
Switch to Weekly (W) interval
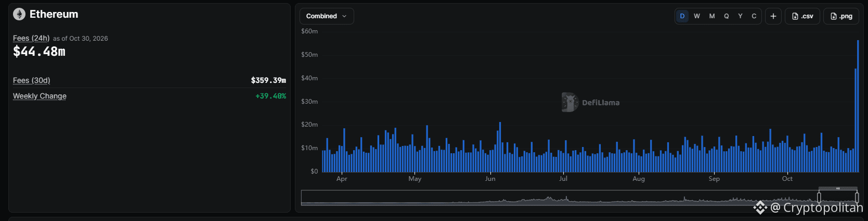coord(697,16)
